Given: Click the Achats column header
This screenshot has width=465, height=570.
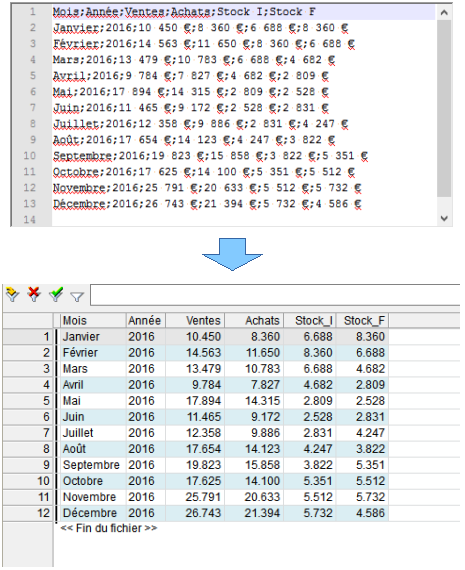Looking at the screenshot, I should pos(254,321).
